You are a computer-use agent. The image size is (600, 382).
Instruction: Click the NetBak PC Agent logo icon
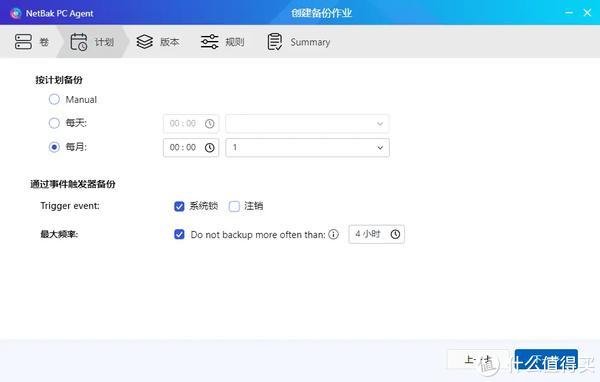click(x=16, y=13)
